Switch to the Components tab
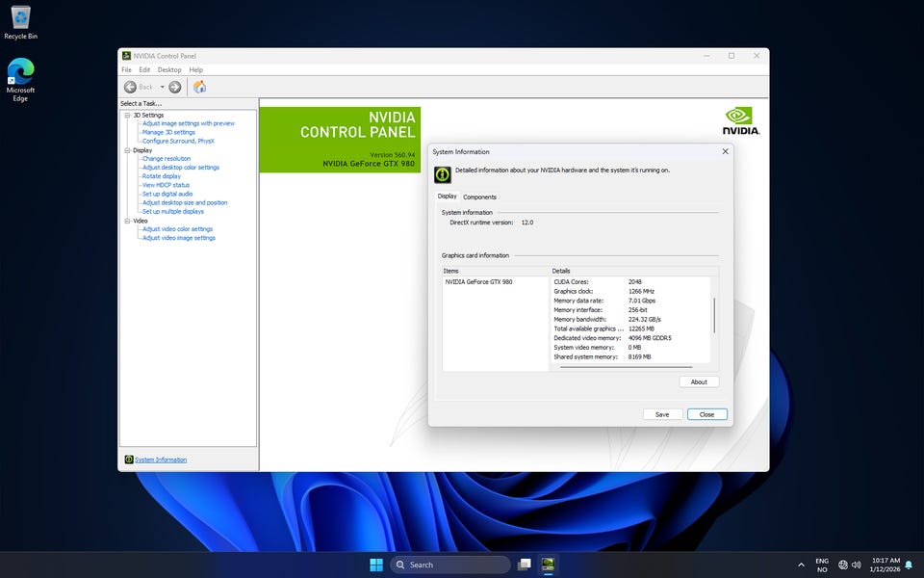Image resolution: width=924 pixels, height=578 pixels. click(x=479, y=197)
